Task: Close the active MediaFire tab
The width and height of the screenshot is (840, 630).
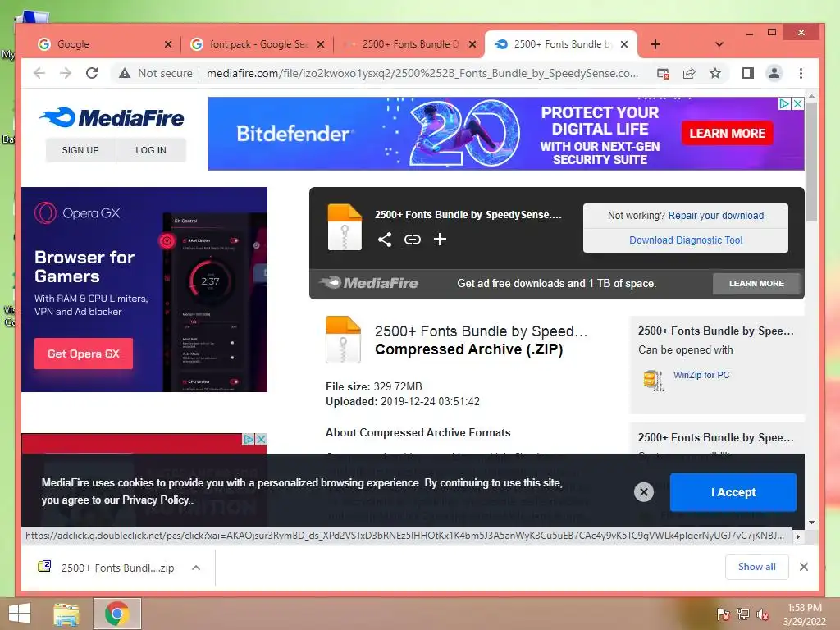Action: pyautogui.click(x=624, y=44)
